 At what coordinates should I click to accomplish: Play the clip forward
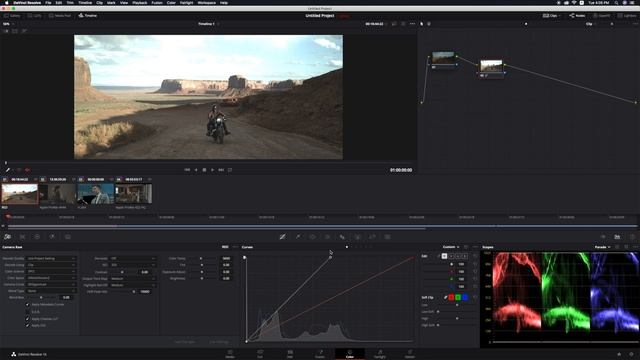tap(213, 170)
